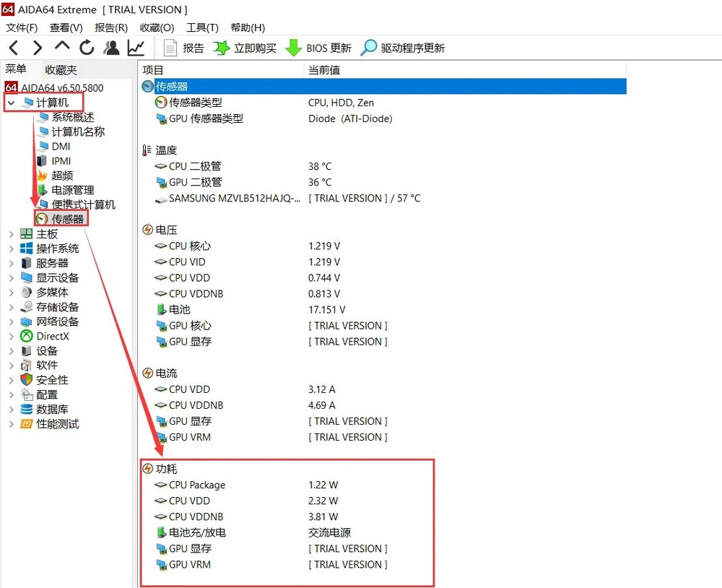Click the 温度 thermometer section header
Image resolution: width=722 pixels, height=588 pixels.
click(160, 150)
